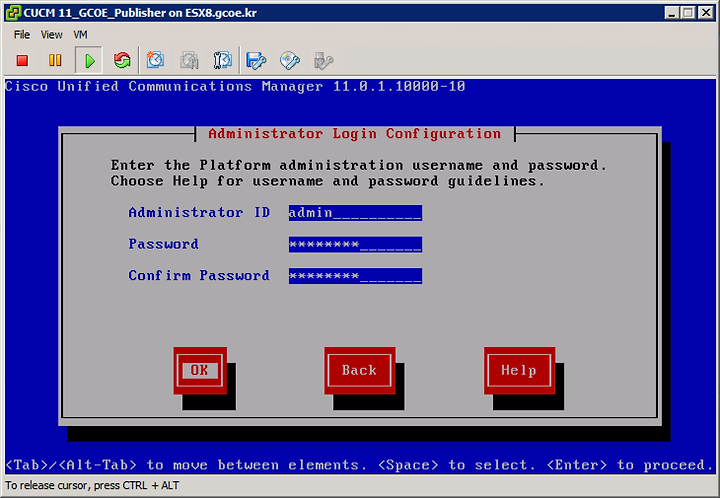This screenshot has height=498, width=720.
Task: Maximize the CUCM console window
Action: click(x=688, y=13)
